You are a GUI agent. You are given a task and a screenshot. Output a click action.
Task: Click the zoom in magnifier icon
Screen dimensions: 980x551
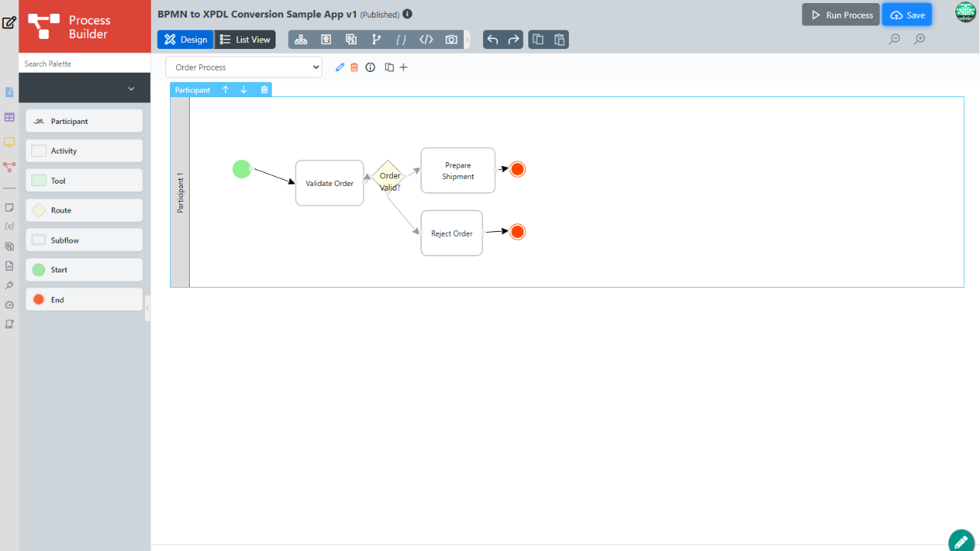click(x=920, y=39)
